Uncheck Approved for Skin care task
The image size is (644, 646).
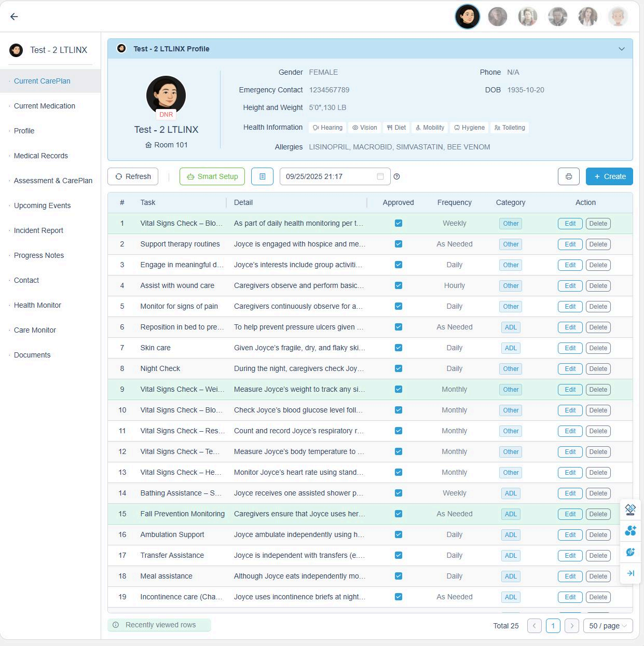tap(399, 348)
